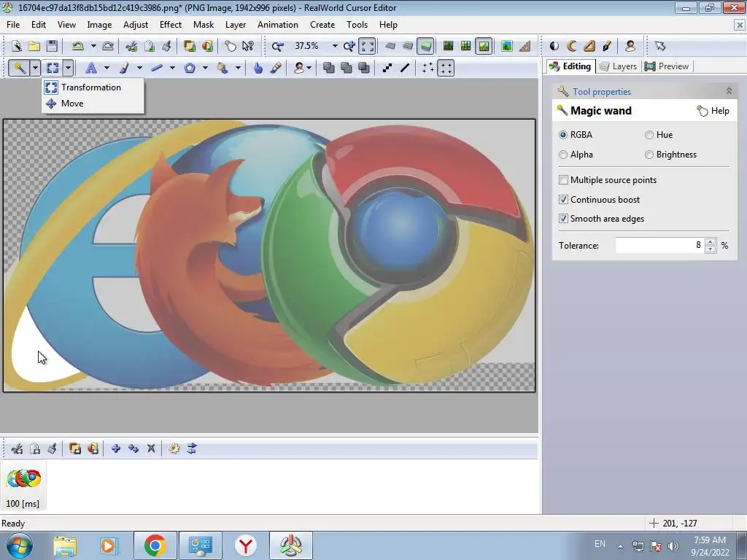The height and width of the screenshot is (560, 747).
Task: Increase Tolerance with the up stepper
Action: pyautogui.click(x=711, y=242)
